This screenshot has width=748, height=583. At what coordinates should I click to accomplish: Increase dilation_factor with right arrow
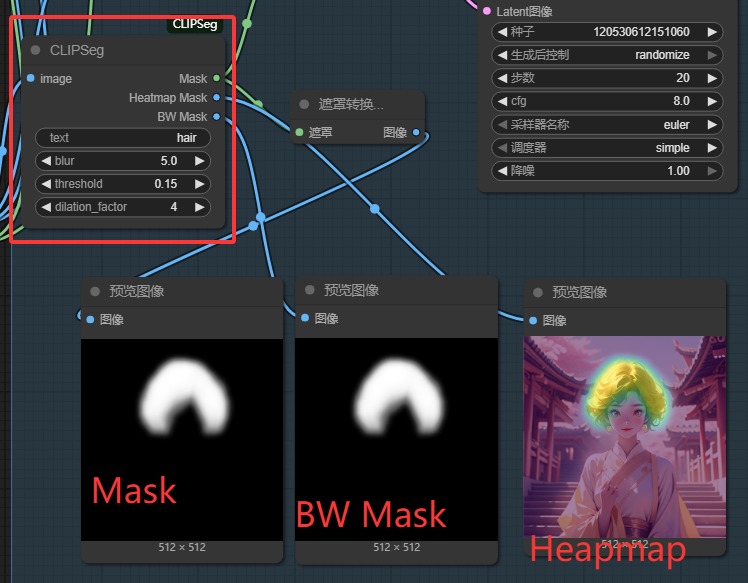200,207
